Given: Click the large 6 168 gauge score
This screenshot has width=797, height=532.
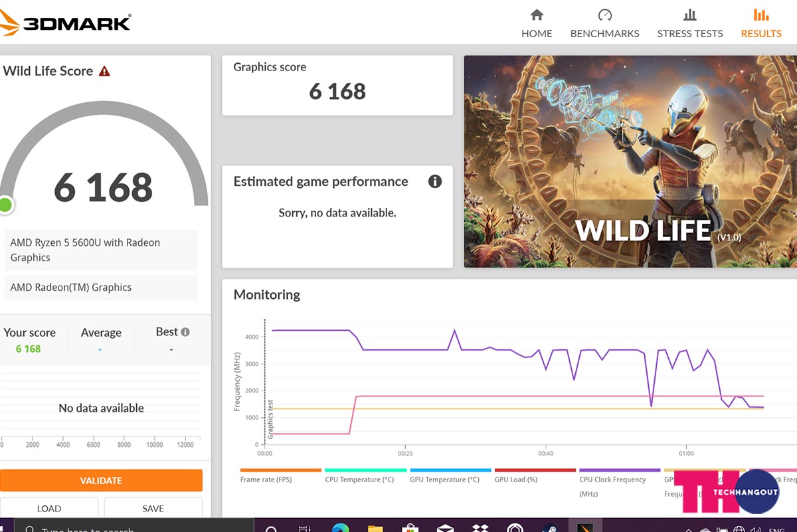Looking at the screenshot, I should (103, 188).
